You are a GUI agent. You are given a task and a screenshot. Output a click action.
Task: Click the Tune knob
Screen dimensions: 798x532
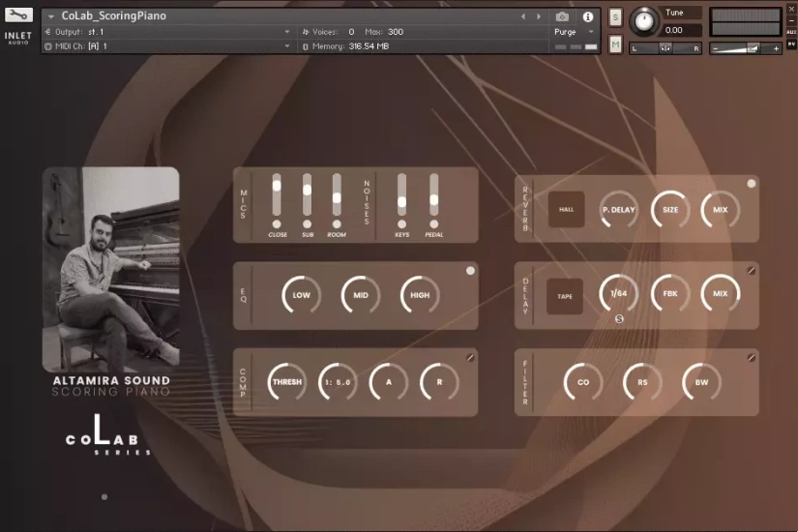(642, 20)
